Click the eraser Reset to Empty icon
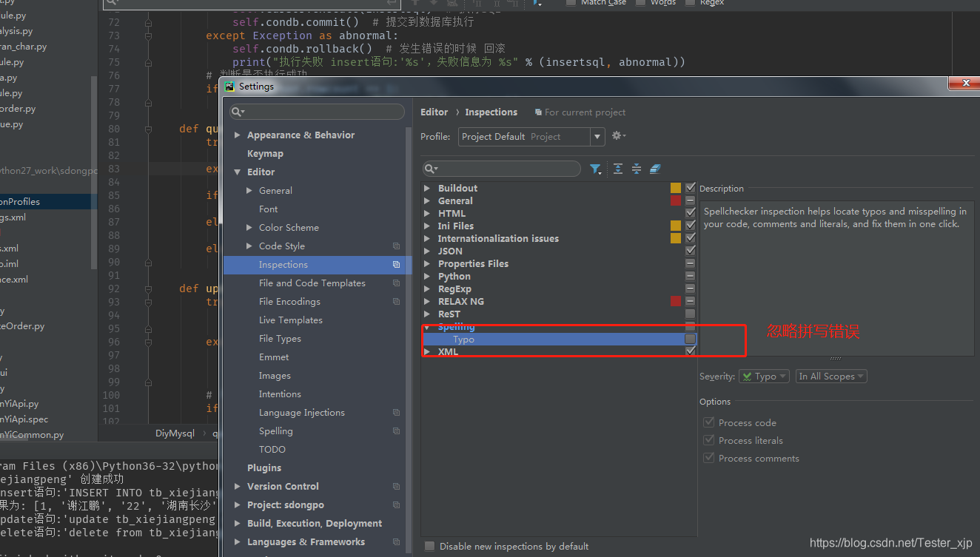 [x=655, y=169]
